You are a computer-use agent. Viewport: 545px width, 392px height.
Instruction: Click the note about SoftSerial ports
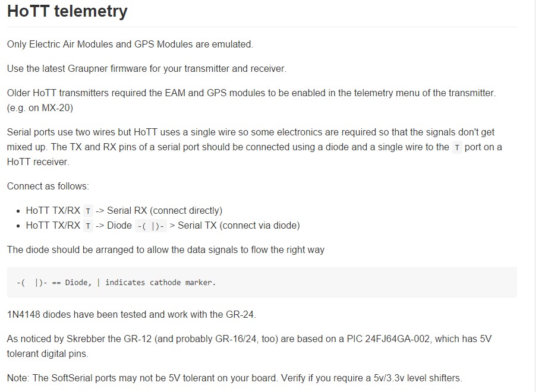pyautogui.click(x=234, y=378)
